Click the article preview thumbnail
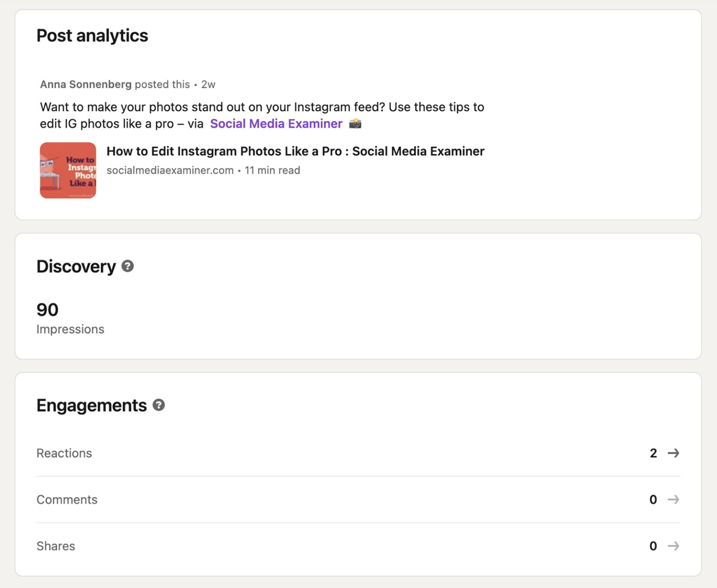717x588 pixels. pyautogui.click(x=68, y=170)
